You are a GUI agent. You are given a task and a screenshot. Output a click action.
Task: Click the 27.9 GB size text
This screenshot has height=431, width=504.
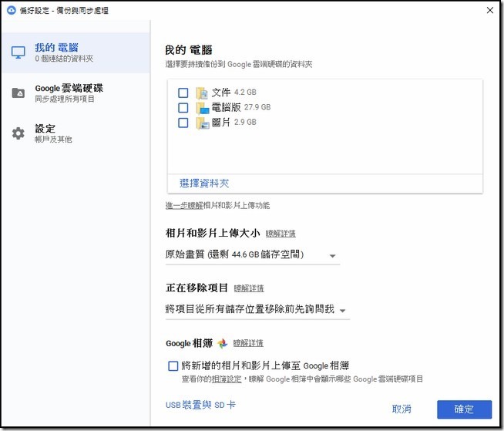pos(257,107)
